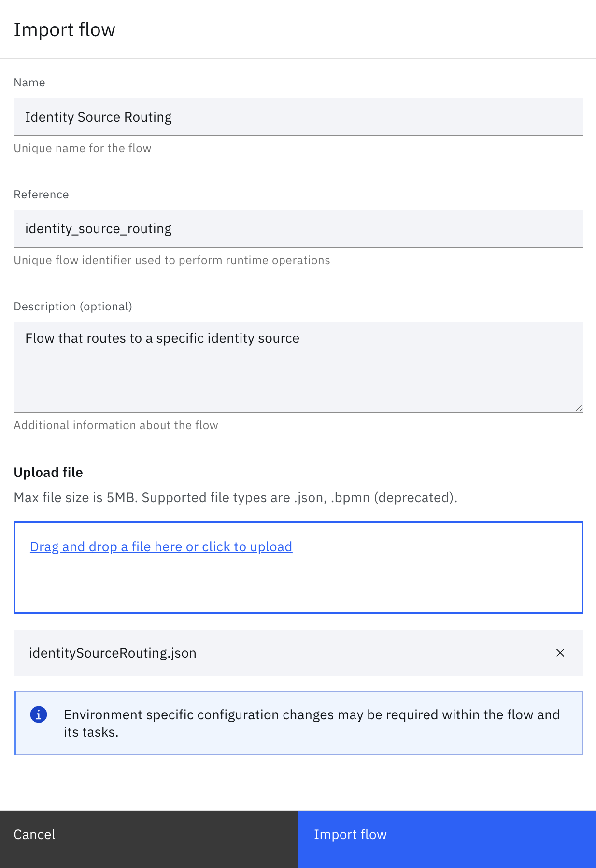Grab the description textarea resize handle

579,408
